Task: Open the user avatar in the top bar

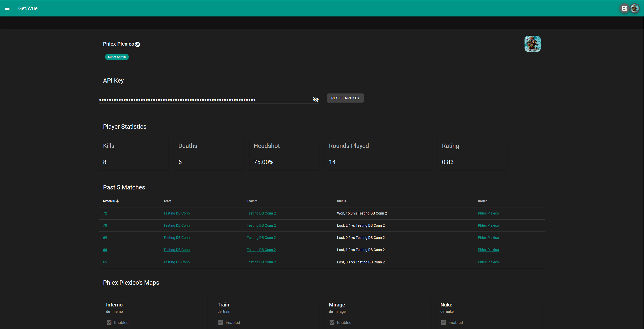Action: [634, 8]
